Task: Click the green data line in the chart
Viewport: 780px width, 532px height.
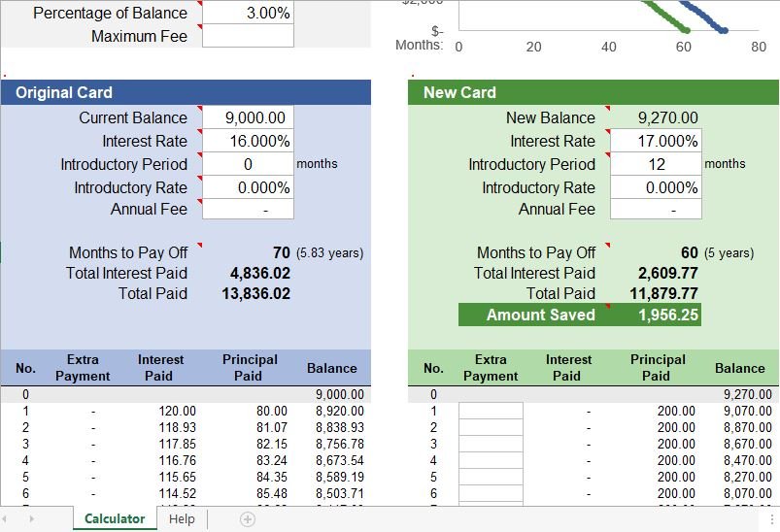Action: point(661,16)
